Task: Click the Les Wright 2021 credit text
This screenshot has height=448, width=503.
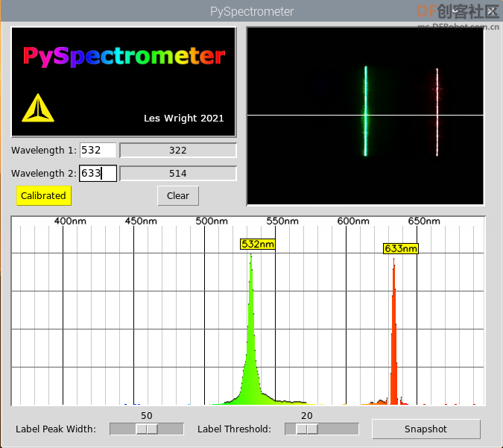Action: (x=184, y=119)
